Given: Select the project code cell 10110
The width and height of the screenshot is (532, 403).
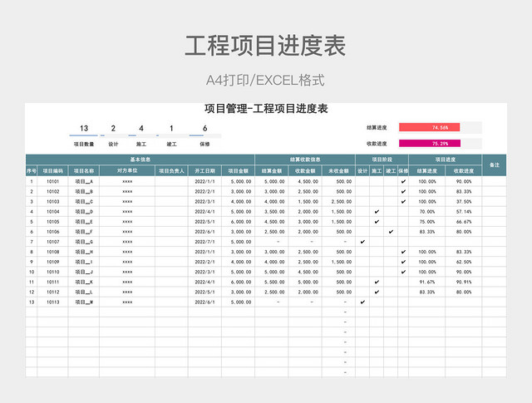Looking at the screenshot, I should (53, 272).
